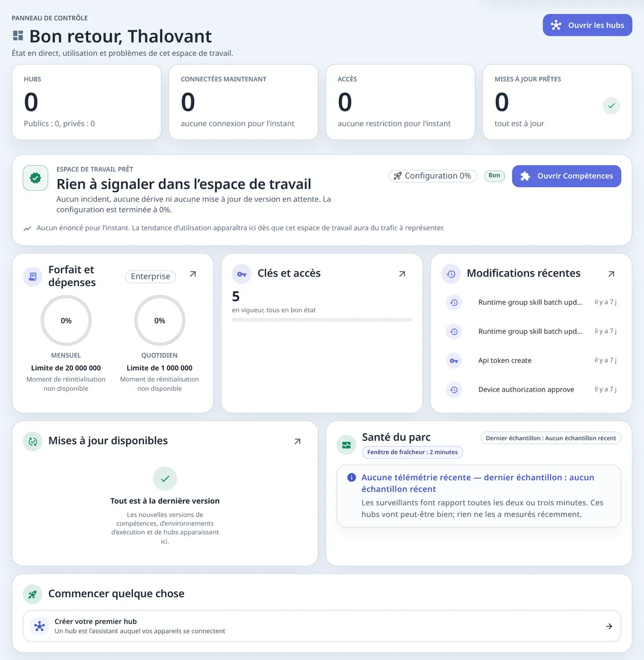Viewport: 644px width, 660px height.
Task: Click the Forfait et dépenses receipt icon
Action: [x=33, y=277]
